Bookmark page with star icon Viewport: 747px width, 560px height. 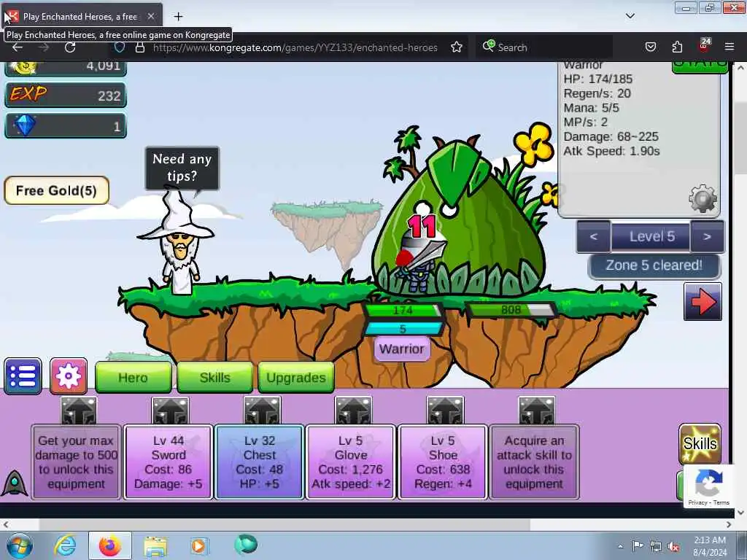coord(457,47)
